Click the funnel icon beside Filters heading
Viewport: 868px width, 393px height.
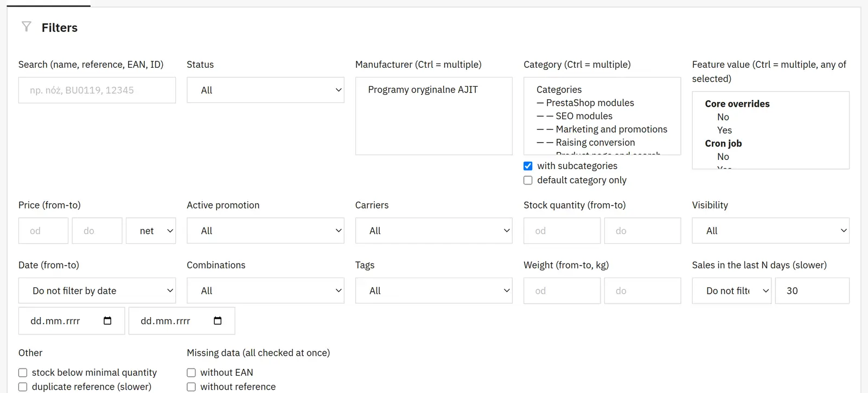(26, 27)
